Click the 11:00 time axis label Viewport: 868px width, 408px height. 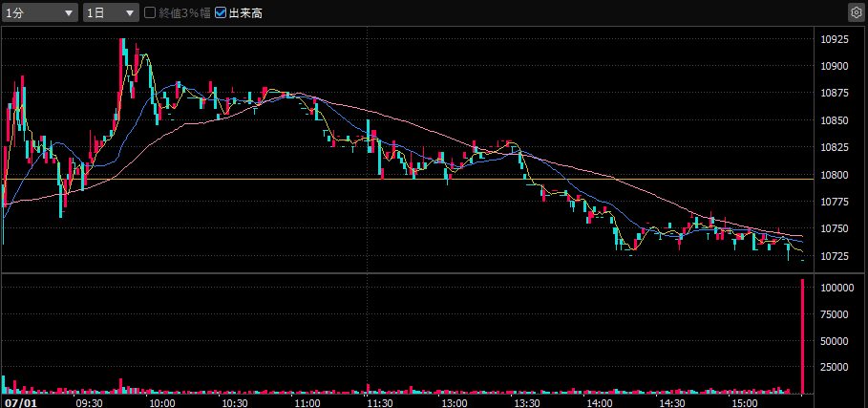coord(307,402)
